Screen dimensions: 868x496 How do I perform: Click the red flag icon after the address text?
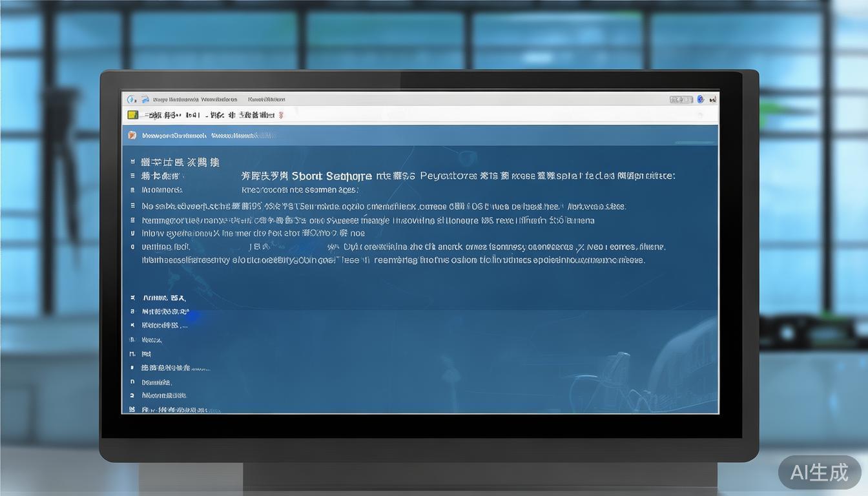tap(280, 115)
